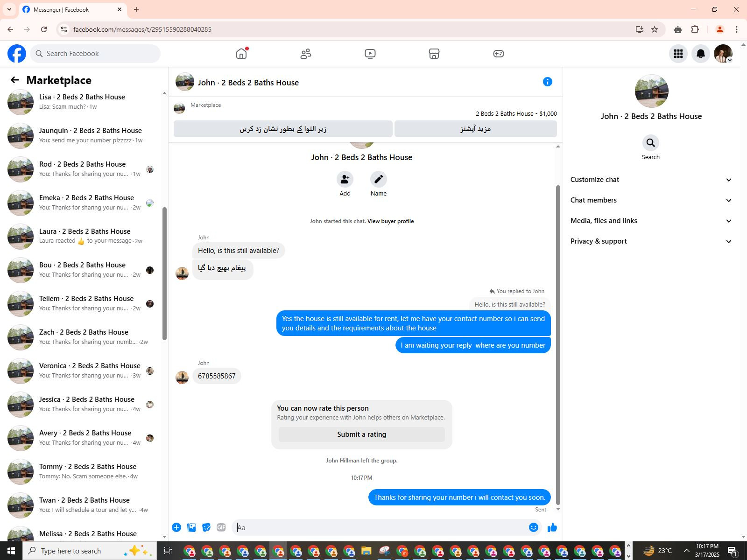Open the Gaming controller icon
Screen dimensions: 747x560
click(x=499, y=54)
